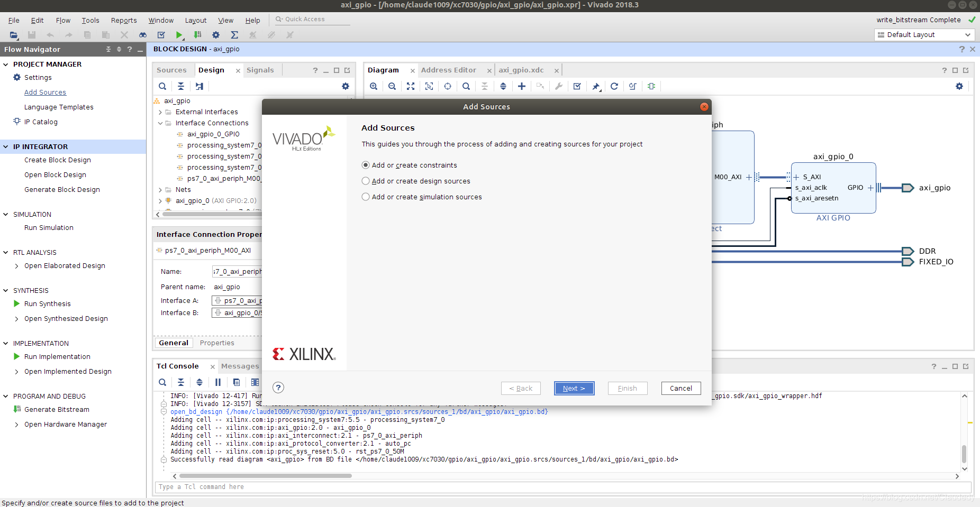Switch to the axi_gpio.xdc tab
This screenshot has width=980, height=507.
521,70
